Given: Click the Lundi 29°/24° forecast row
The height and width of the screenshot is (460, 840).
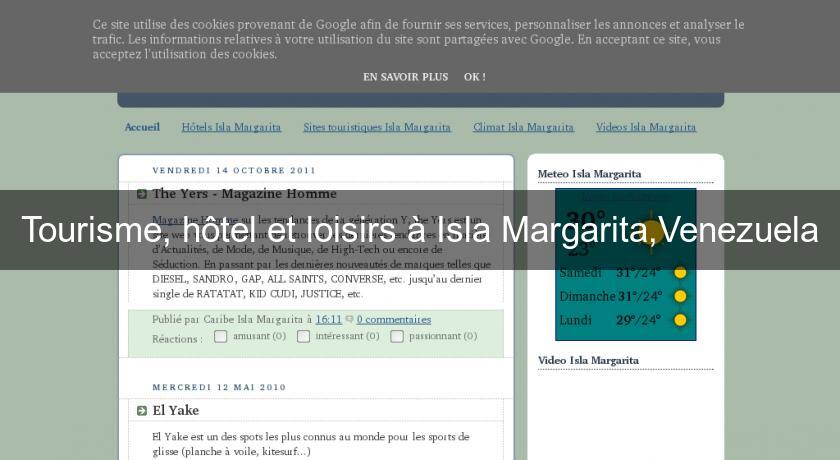Looking at the screenshot, I should (x=623, y=320).
